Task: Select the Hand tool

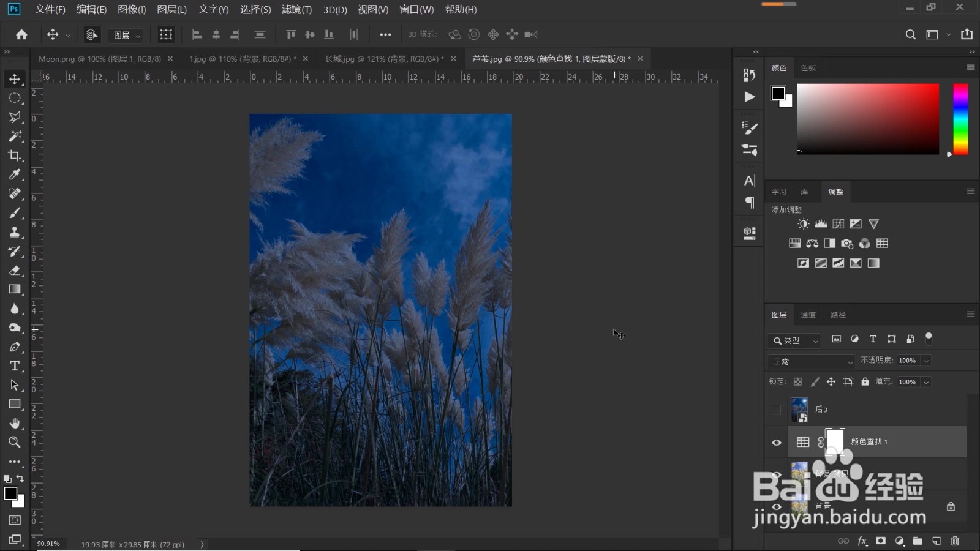Action: 15,423
